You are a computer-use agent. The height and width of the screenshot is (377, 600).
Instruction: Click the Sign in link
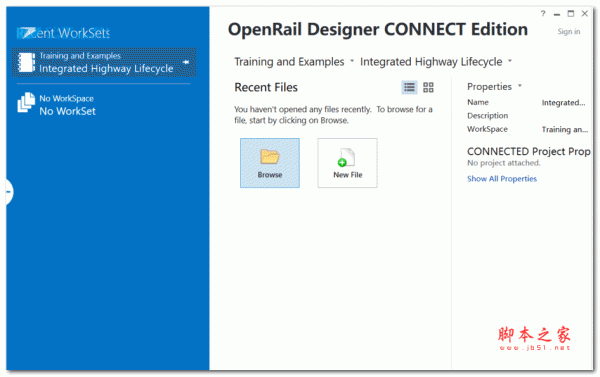pyautogui.click(x=569, y=32)
